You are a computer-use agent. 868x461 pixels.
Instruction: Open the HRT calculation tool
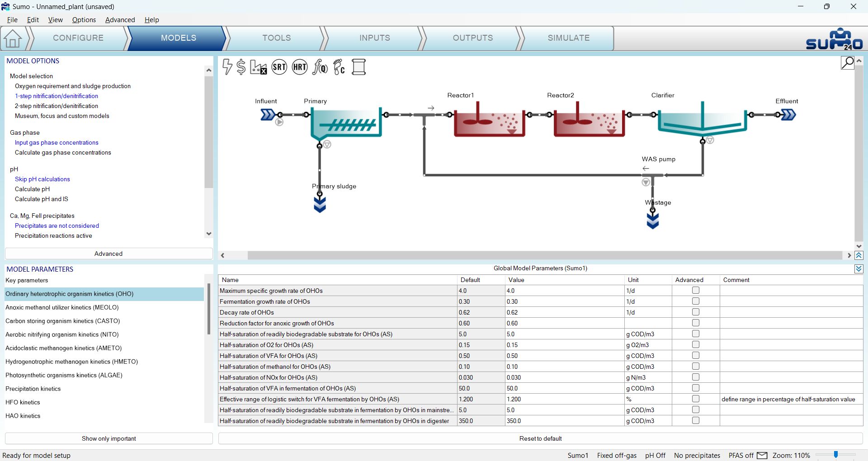[300, 67]
